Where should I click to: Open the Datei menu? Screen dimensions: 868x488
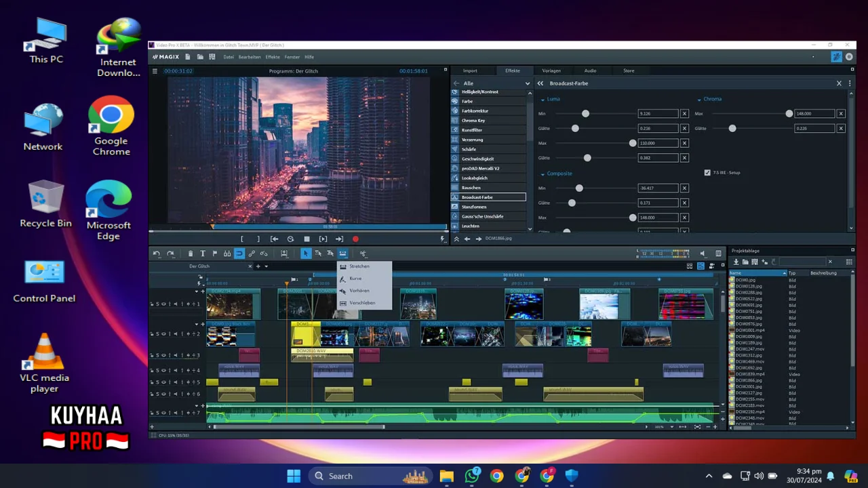pyautogui.click(x=229, y=57)
